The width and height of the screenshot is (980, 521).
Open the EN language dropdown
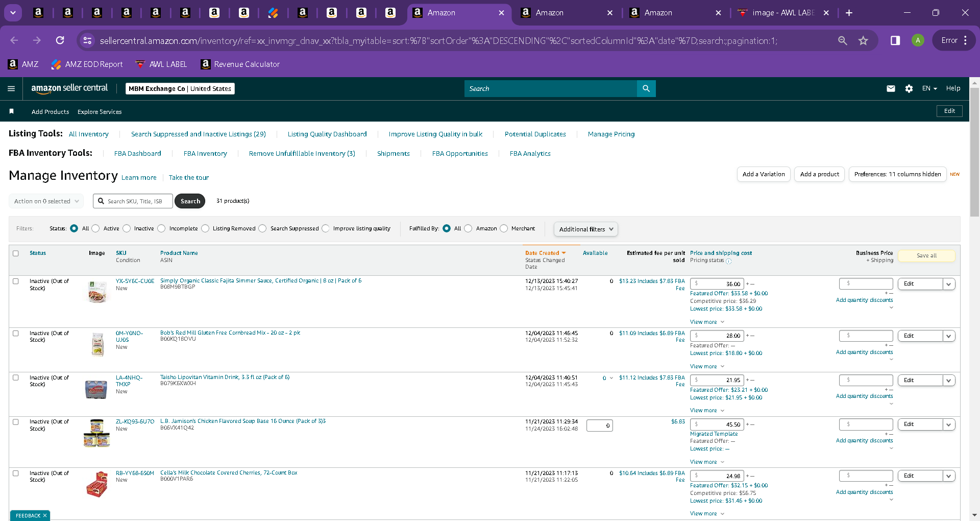pos(929,88)
